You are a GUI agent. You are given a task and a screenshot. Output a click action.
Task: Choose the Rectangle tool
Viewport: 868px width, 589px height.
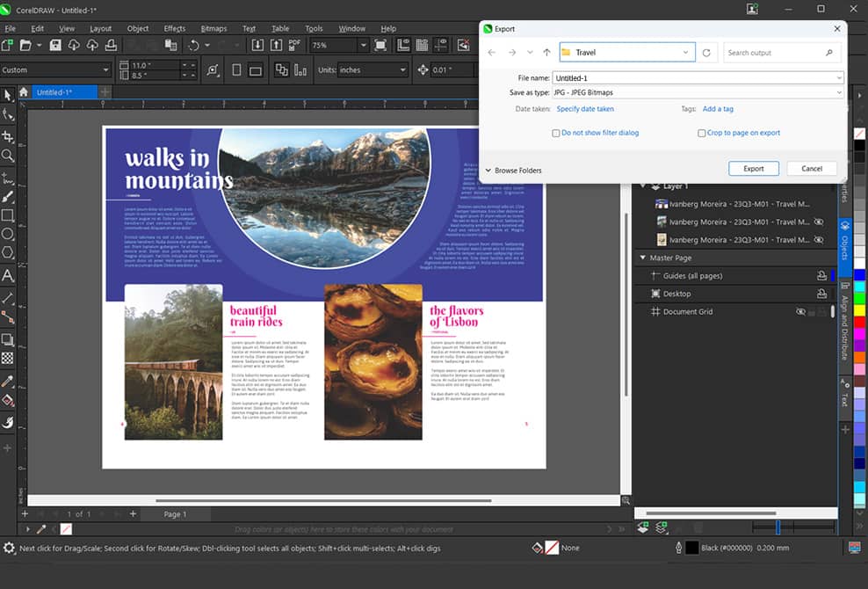[x=8, y=215]
